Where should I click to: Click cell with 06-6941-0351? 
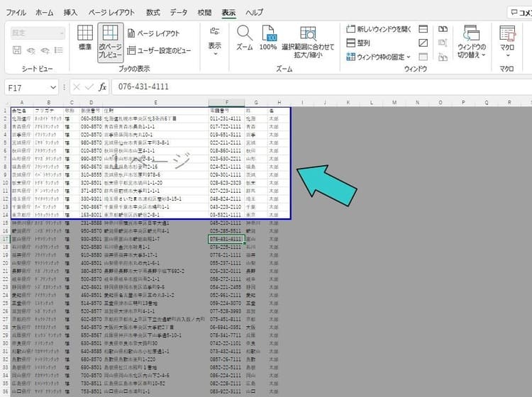(227, 327)
